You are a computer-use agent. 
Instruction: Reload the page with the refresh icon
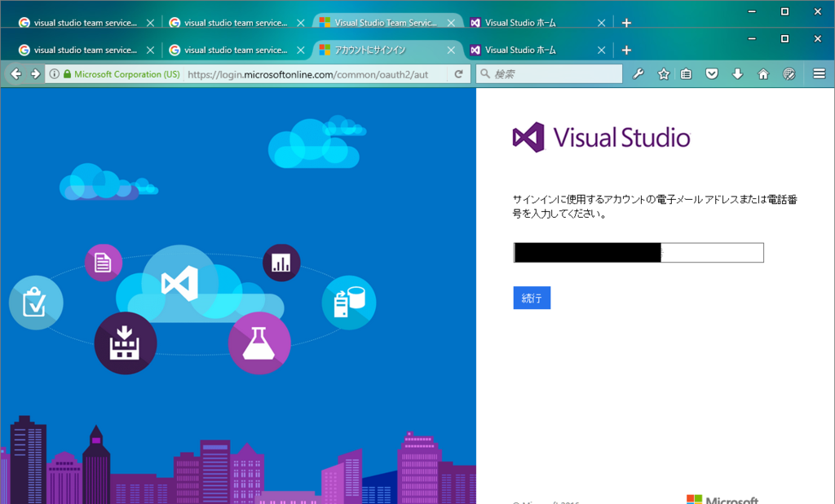point(458,74)
